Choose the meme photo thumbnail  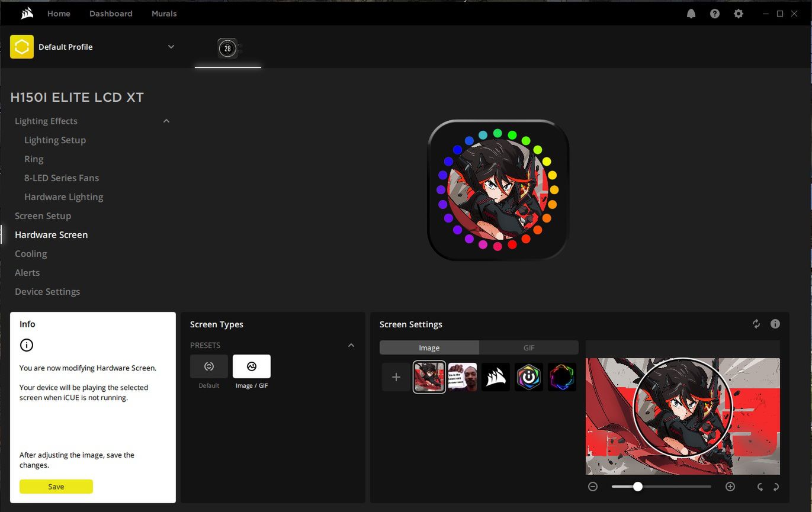(x=463, y=377)
